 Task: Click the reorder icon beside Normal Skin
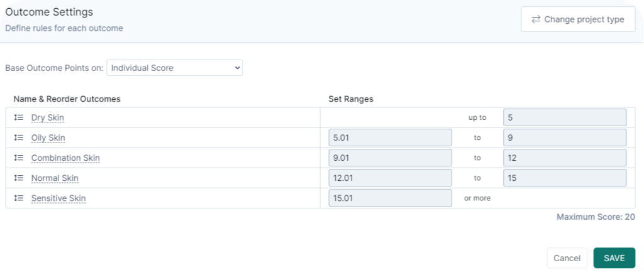coord(18,178)
